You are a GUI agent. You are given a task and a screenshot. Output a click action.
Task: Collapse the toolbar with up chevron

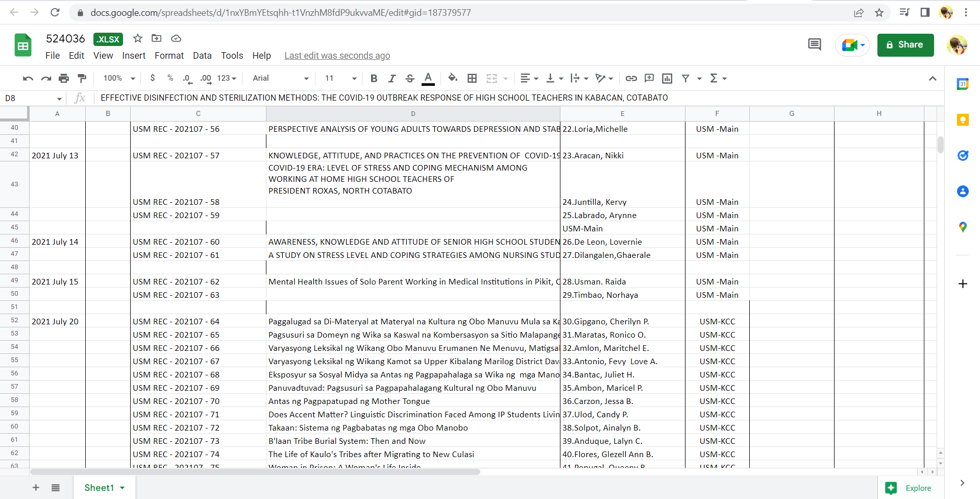click(933, 78)
